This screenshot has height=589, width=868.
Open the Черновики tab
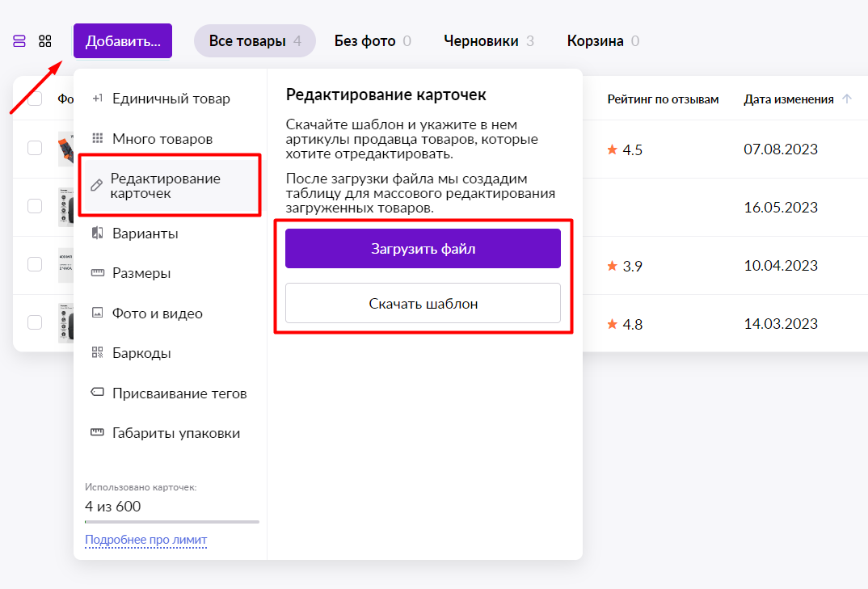(x=489, y=41)
